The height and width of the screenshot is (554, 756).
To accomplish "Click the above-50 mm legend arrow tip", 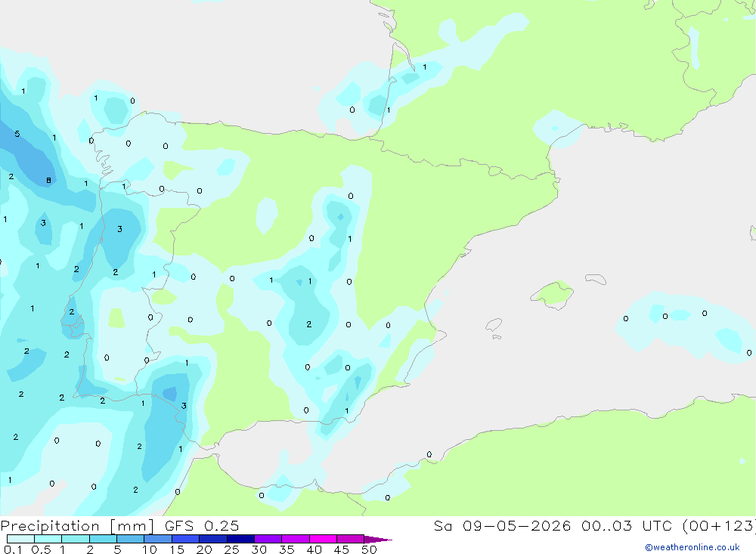I will [x=378, y=540].
